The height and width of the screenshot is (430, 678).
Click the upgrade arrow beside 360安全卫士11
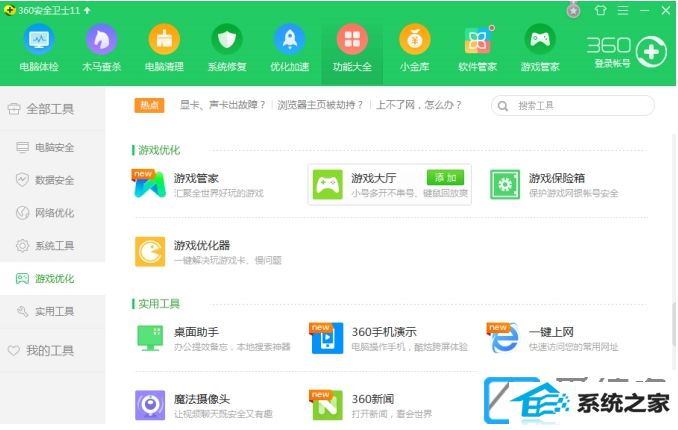(x=87, y=10)
